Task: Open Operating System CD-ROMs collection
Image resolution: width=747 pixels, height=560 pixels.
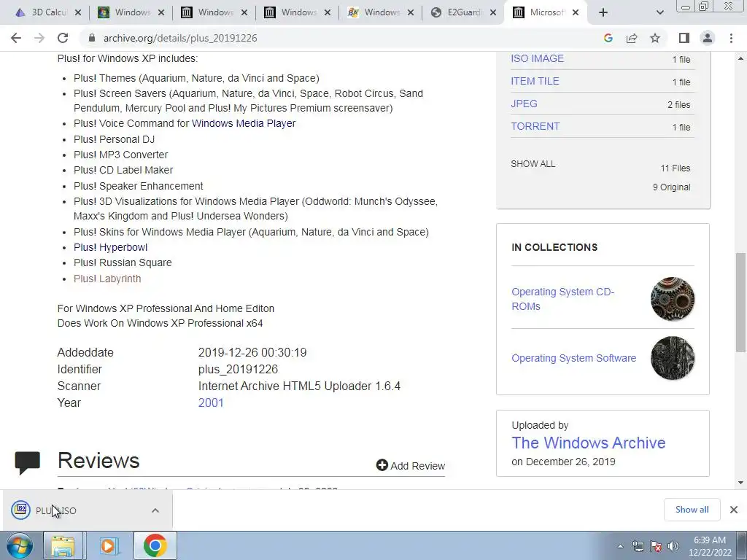Action: point(562,299)
